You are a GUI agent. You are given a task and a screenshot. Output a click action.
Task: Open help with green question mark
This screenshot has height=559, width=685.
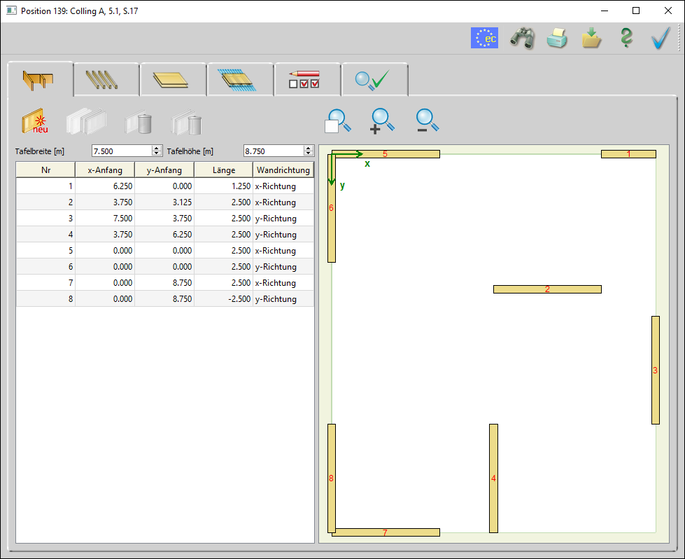click(x=626, y=38)
